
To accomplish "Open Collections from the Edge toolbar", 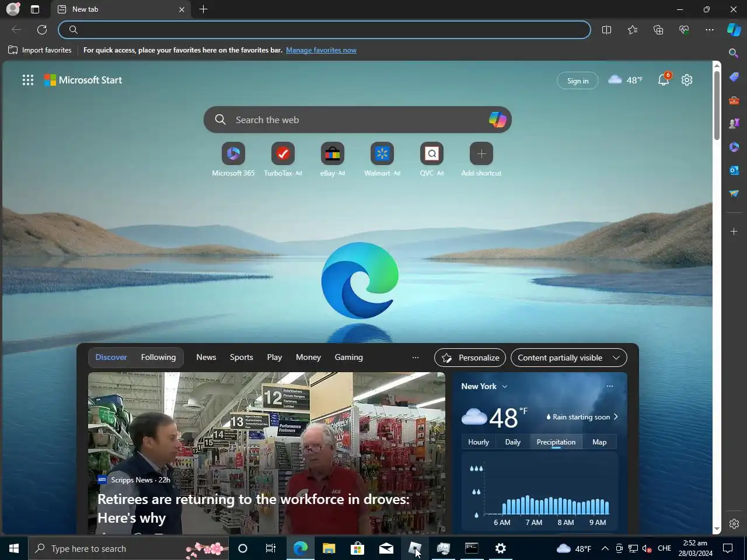I will tap(658, 30).
